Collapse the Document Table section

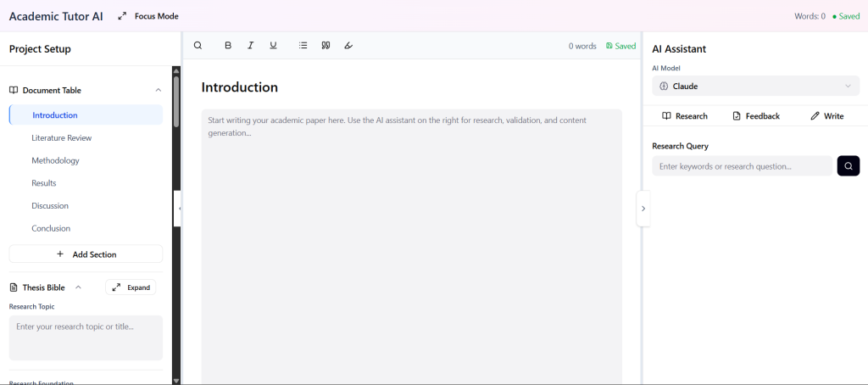click(x=158, y=90)
